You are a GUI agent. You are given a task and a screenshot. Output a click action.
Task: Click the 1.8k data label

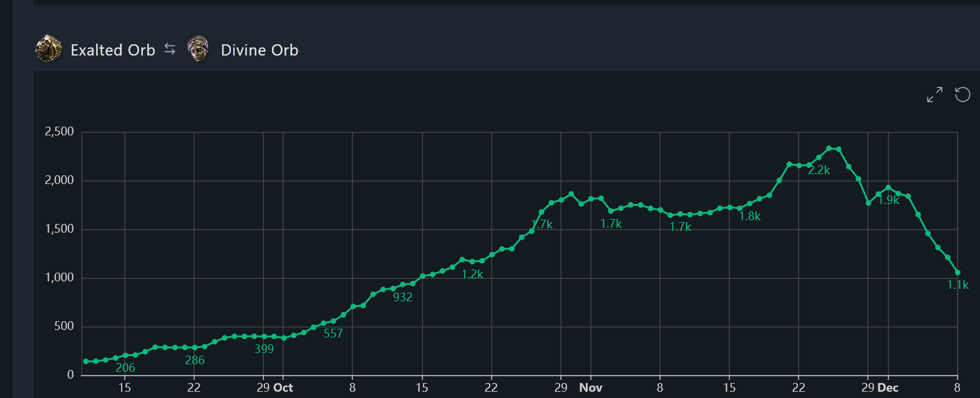click(x=750, y=216)
